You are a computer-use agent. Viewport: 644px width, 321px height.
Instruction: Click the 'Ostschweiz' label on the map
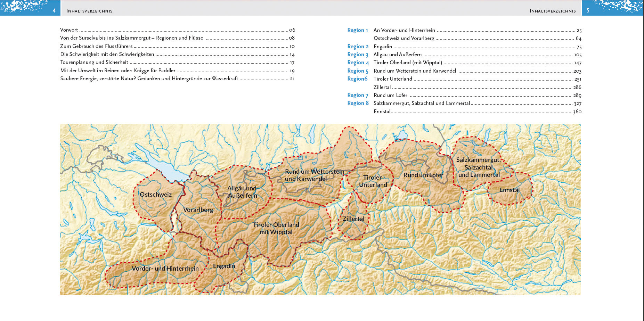coord(156,195)
